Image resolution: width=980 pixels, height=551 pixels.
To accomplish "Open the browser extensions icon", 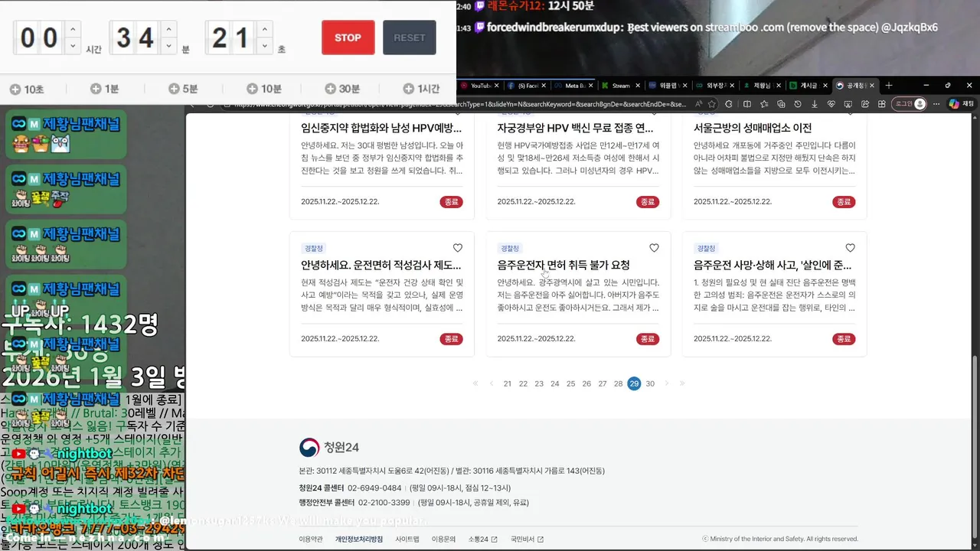I will click(x=728, y=104).
